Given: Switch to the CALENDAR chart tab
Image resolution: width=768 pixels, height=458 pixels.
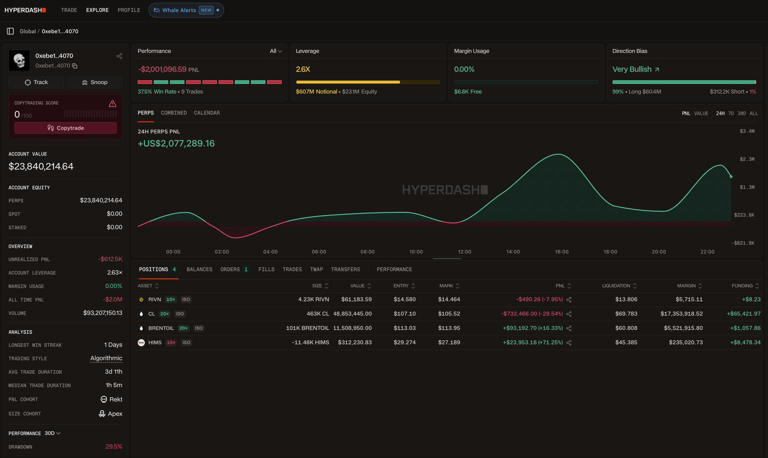Looking at the screenshot, I should pyautogui.click(x=207, y=113).
